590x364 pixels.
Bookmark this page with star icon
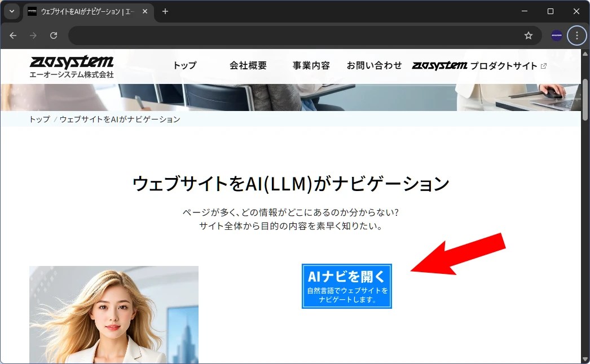[x=529, y=35]
